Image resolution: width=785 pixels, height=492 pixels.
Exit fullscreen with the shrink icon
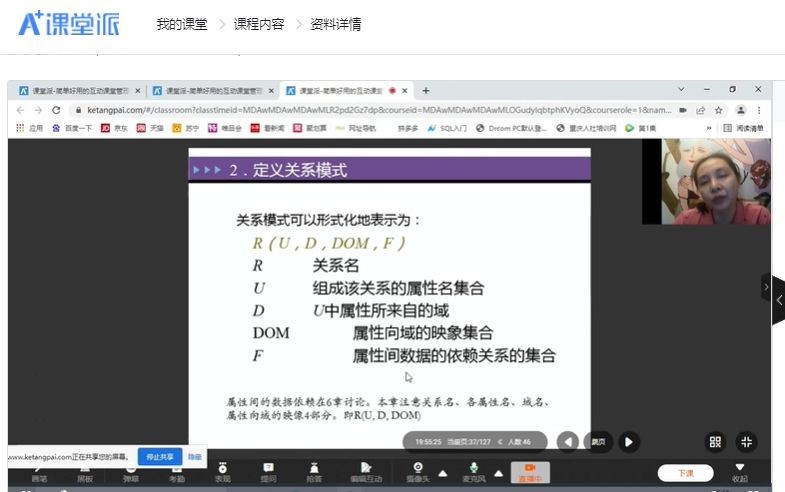746,442
